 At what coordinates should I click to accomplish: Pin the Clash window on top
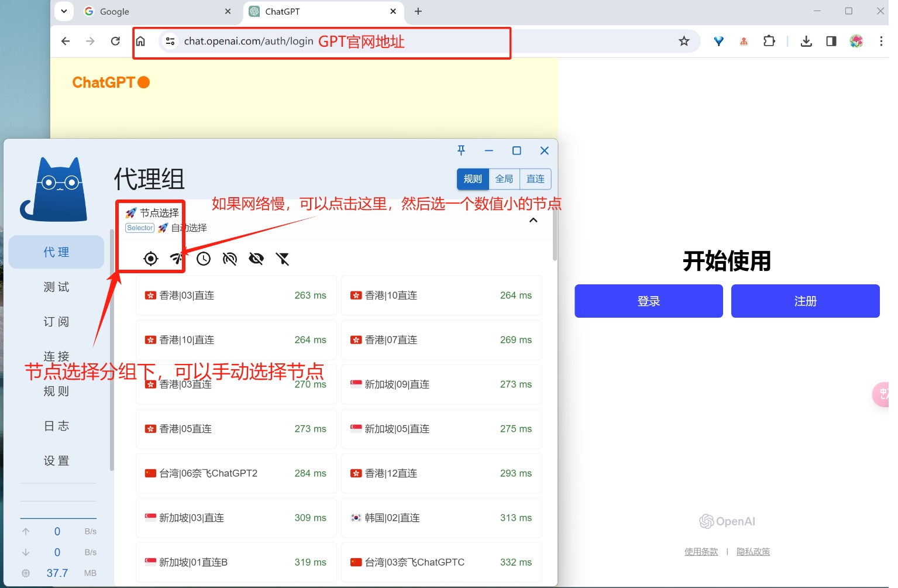(461, 150)
